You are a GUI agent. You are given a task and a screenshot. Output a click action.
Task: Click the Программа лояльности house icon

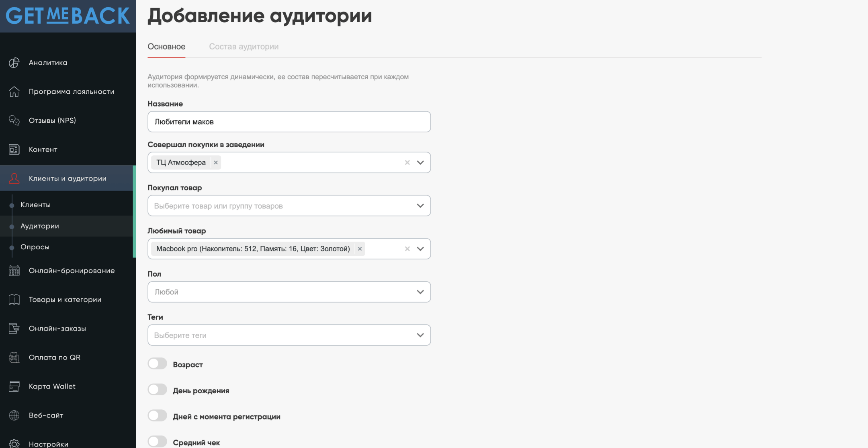(14, 92)
